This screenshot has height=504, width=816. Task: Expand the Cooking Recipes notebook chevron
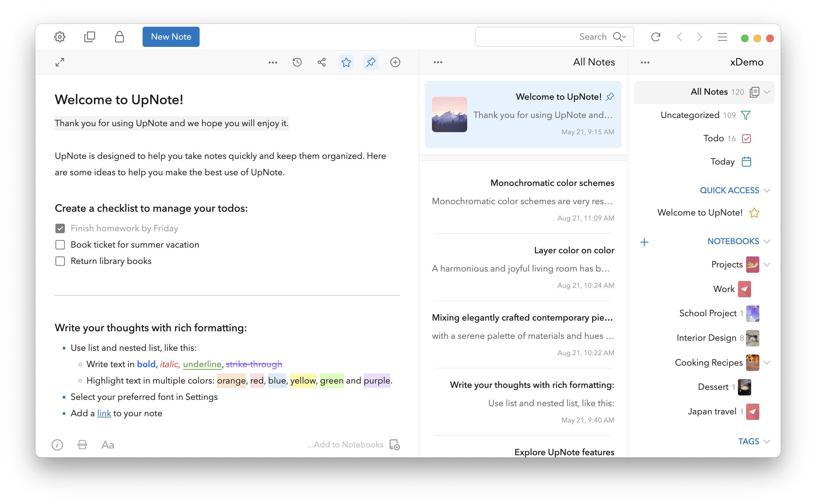point(767,363)
